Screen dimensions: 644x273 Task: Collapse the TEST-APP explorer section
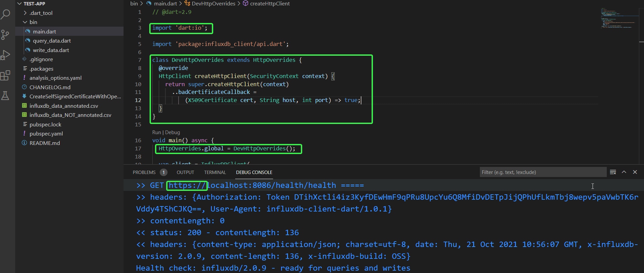coord(20,4)
